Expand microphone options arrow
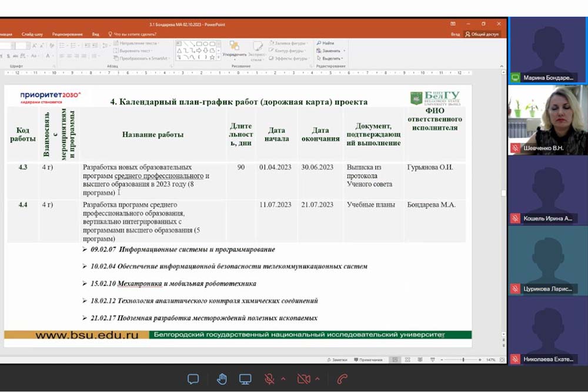 pyautogui.click(x=283, y=379)
